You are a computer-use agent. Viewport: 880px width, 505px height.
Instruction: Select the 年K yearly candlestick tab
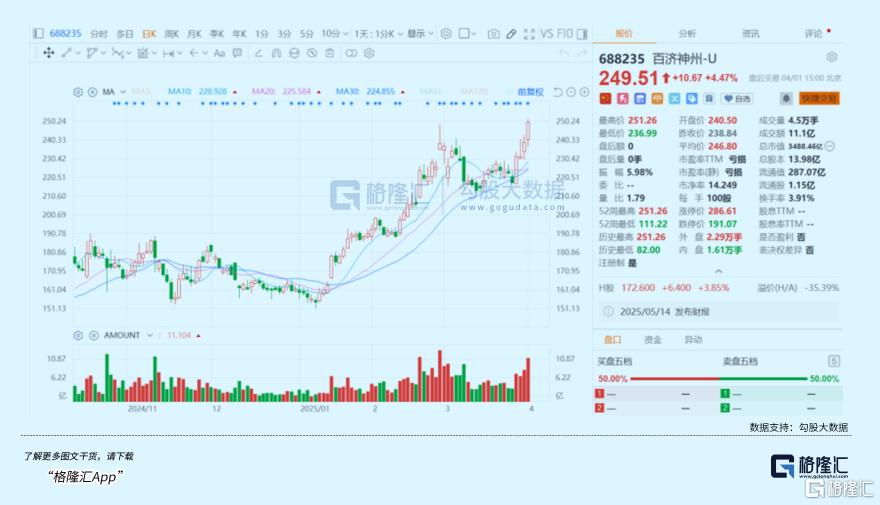[239, 34]
